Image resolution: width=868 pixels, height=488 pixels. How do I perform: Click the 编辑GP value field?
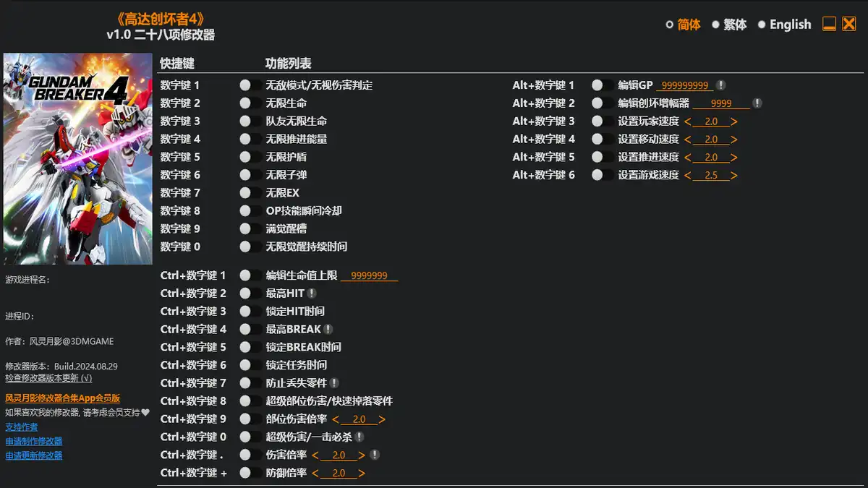point(684,85)
